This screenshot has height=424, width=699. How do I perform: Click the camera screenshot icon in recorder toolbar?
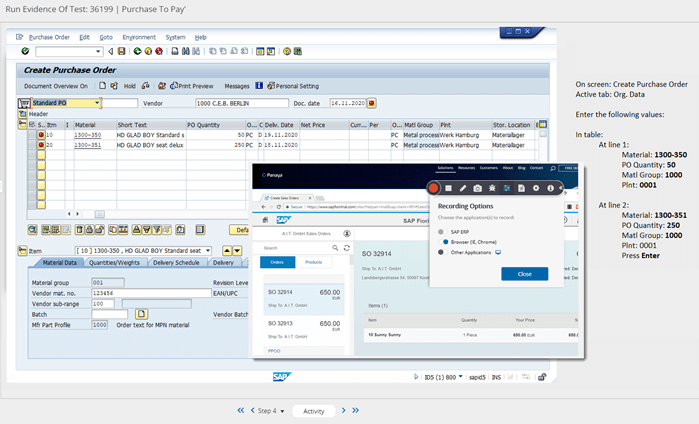[477, 188]
